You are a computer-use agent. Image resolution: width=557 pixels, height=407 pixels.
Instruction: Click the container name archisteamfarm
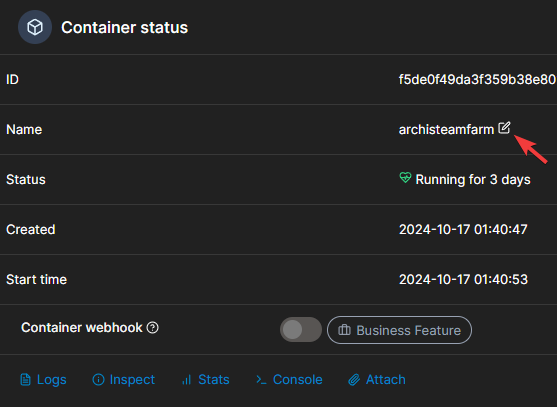pos(446,130)
